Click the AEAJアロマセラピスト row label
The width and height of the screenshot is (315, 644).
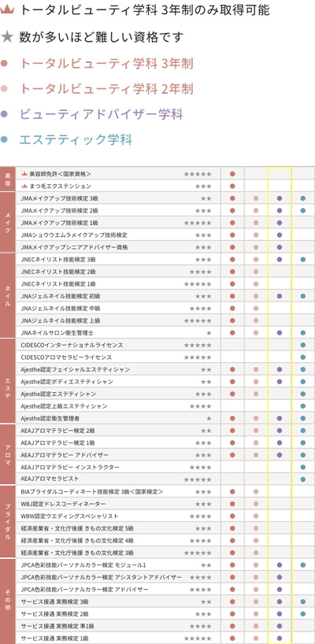pyautogui.click(x=50, y=479)
